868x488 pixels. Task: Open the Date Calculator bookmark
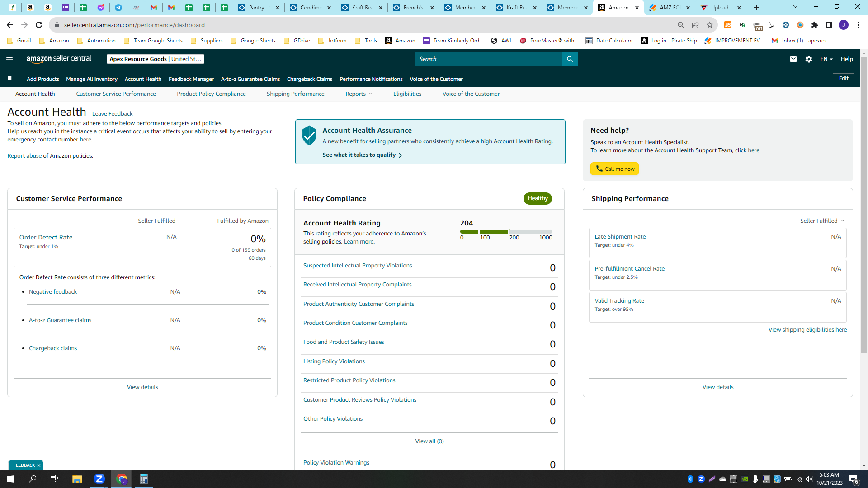coord(609,41)
